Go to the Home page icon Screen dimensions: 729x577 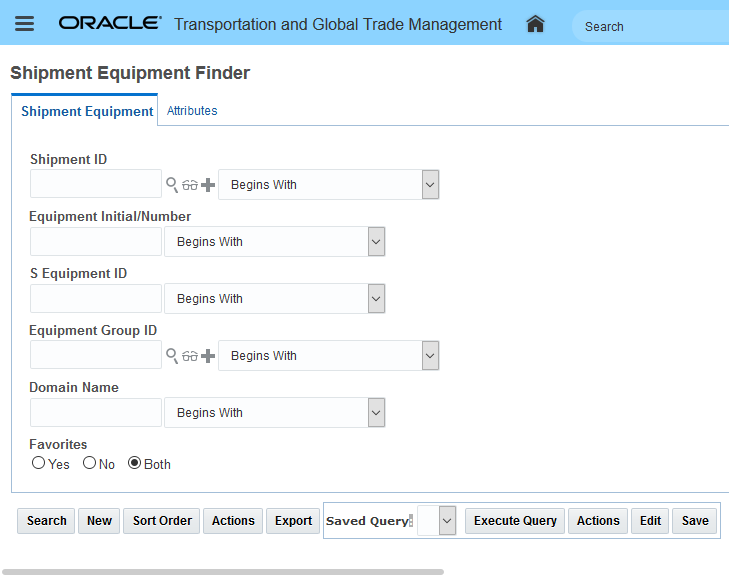[535, 24]
